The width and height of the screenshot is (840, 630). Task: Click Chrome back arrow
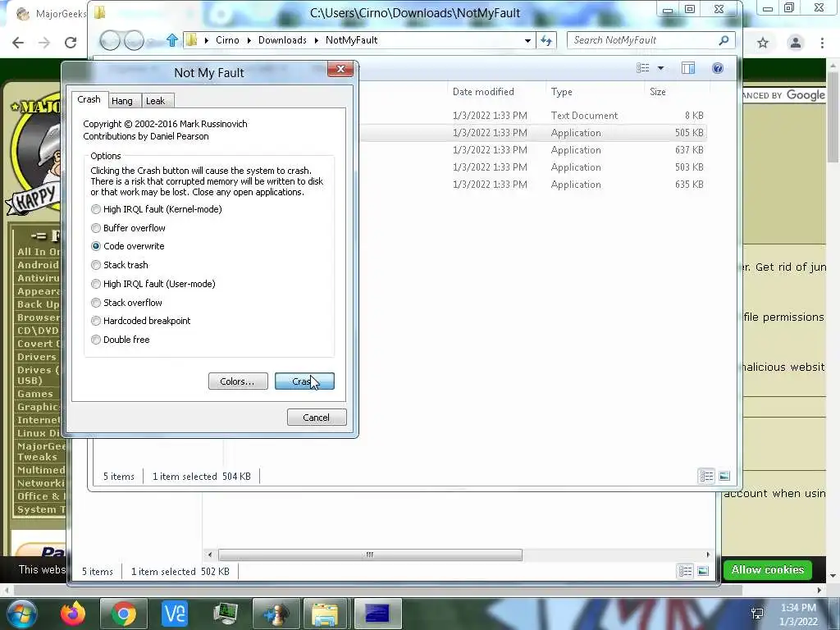[18, 43]
